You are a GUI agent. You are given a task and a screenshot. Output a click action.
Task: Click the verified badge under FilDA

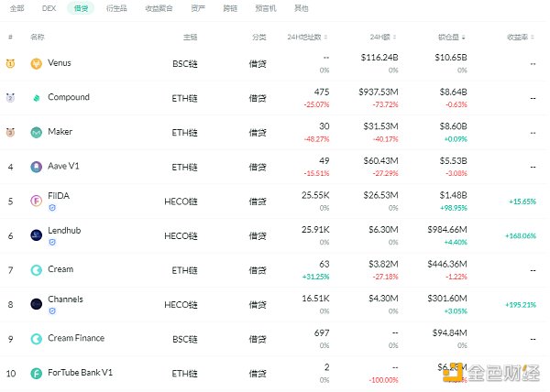(52, 208)
